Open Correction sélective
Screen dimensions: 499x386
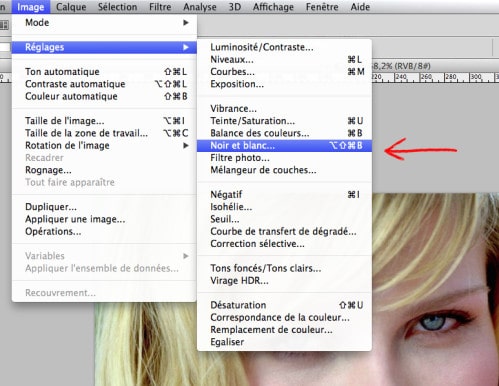[x=284, y=244]
